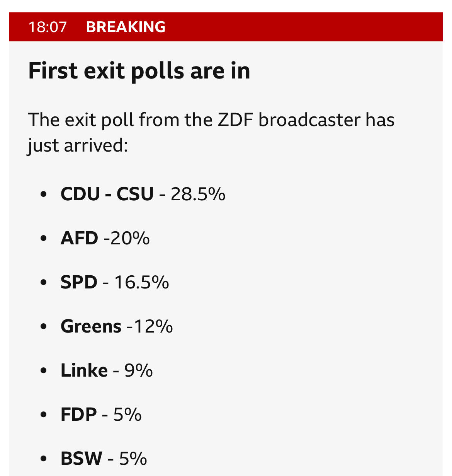Select the Linke party name
Viewport: 452px width, 476px height.
click(x=84, y=370)
